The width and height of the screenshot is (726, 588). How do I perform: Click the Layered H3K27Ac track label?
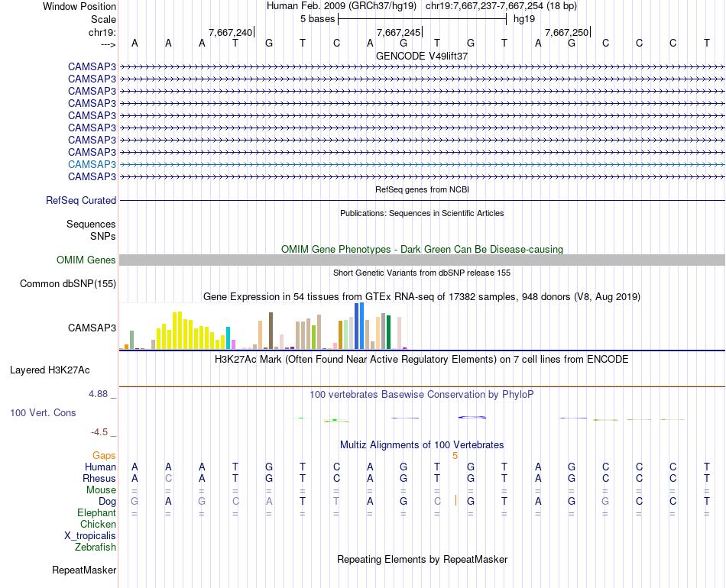(x=50, y=370)
